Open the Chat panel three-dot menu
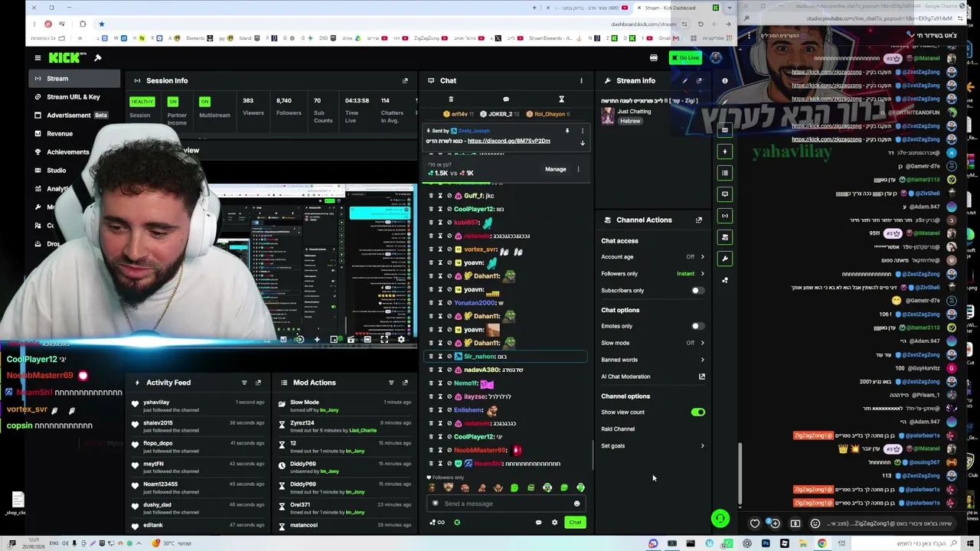Screen dimensions: 980x551 coord(581,80)
